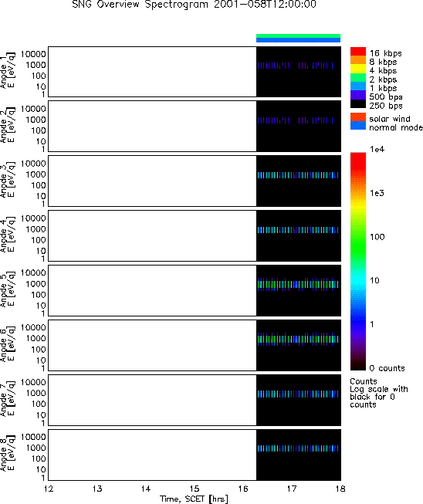The height and width of the screenshot is (504, 423).
Task: Click the '1e4' color bar label
Action: tap(377, 149)
